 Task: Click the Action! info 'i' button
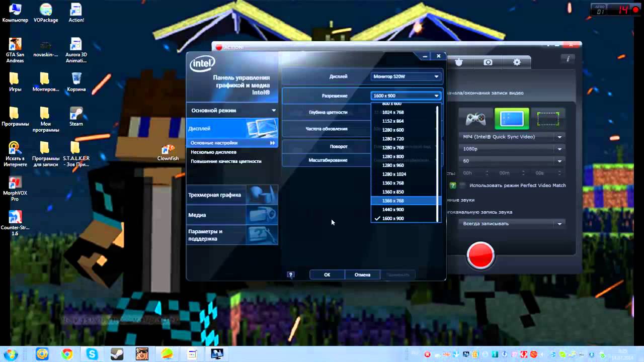[x=568, y=59]
